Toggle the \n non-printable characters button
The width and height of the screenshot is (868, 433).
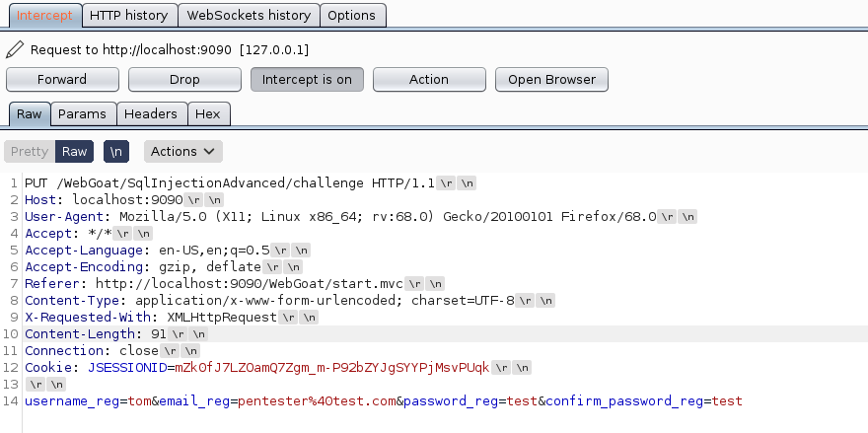click(116, 152)
